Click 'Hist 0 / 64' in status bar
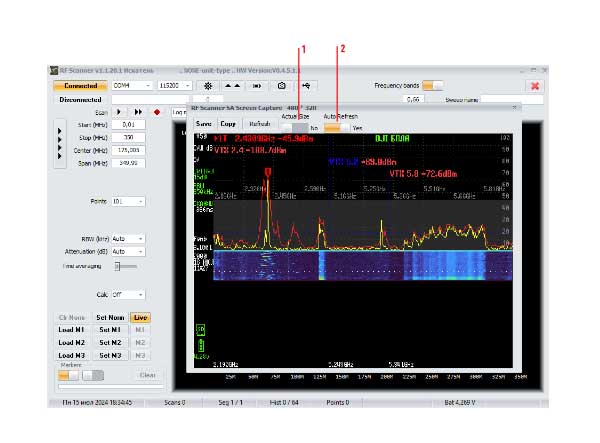The image size is (600, 443). point(284,402)
